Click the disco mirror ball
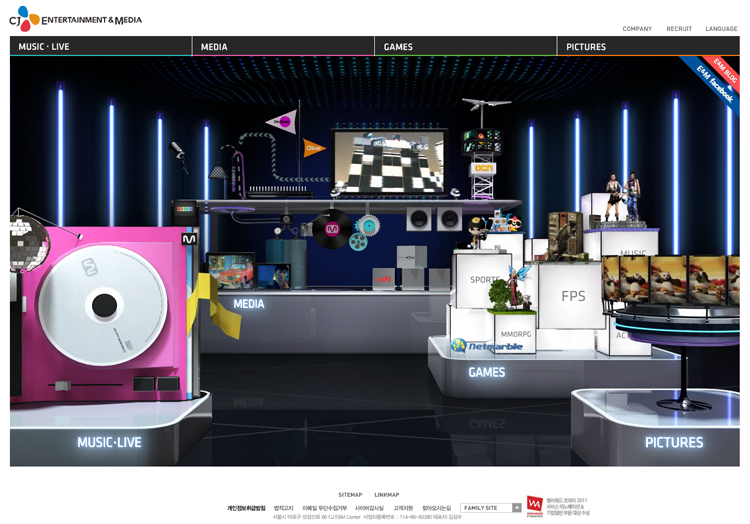The width and height of the screenshot is (750, 524). click(29, 243)
